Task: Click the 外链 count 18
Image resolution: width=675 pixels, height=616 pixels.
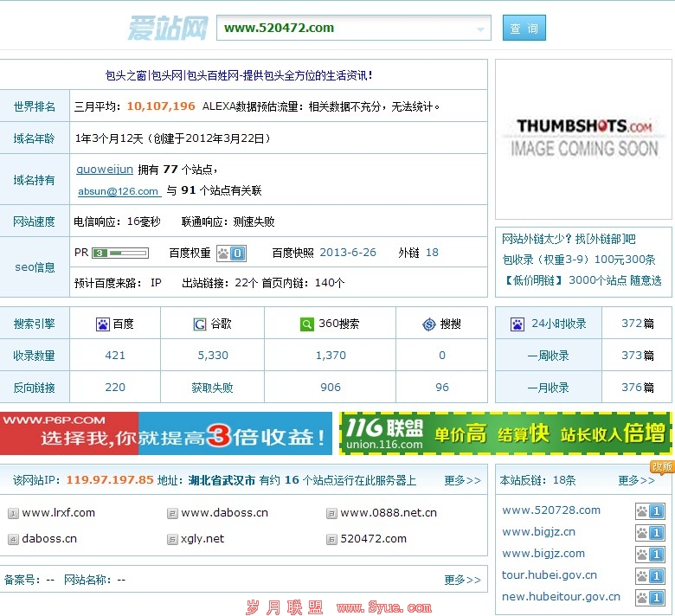Action: (432, 253)
